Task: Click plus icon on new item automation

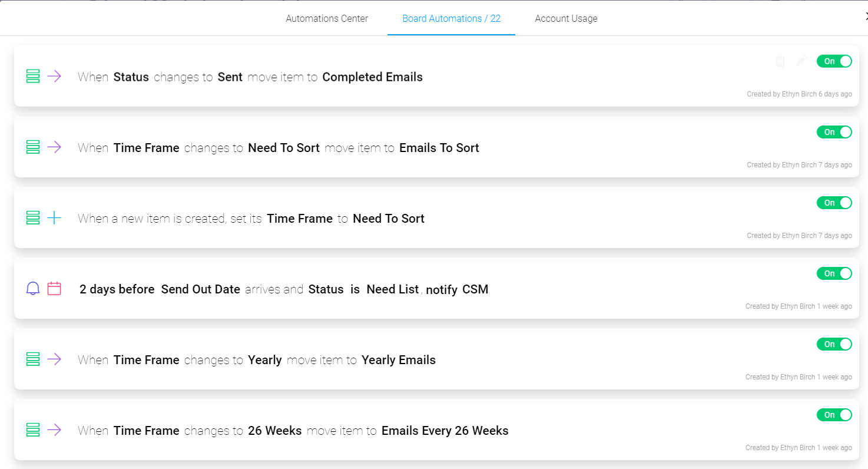Action: (x=54, y=218)
